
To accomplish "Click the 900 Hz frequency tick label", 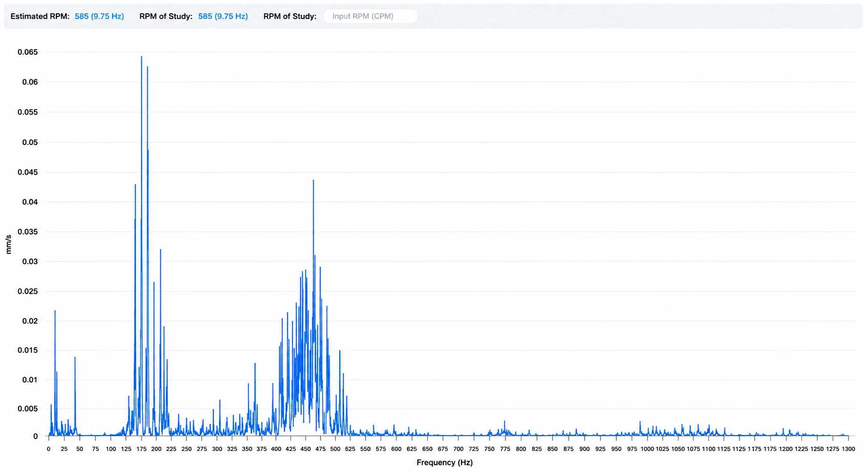I will click(584, 449).
